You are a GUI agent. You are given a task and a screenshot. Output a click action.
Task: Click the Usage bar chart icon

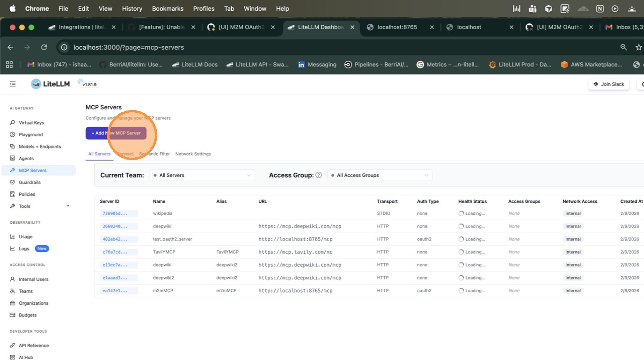pyautogui.click(x=13, y=237)
